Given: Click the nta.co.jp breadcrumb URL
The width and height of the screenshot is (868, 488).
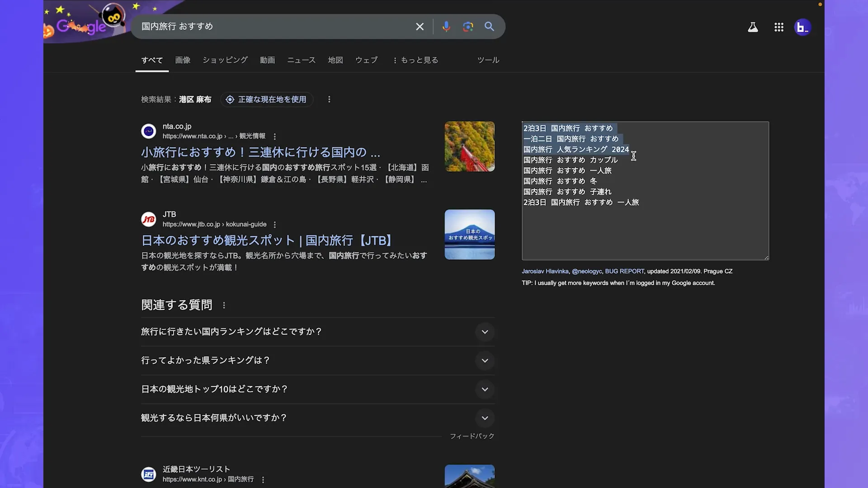Looking at the screenshot, I should click(214, 136).
